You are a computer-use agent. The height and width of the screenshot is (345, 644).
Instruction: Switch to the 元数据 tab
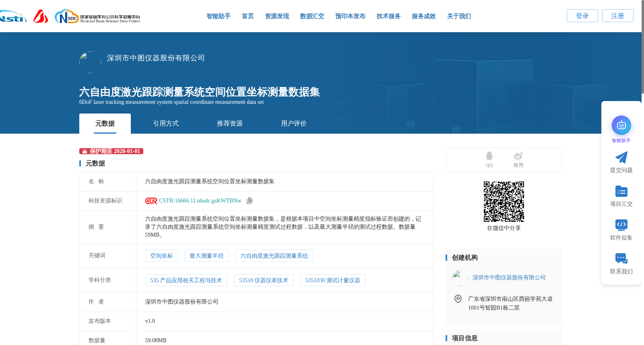[105, 124]
